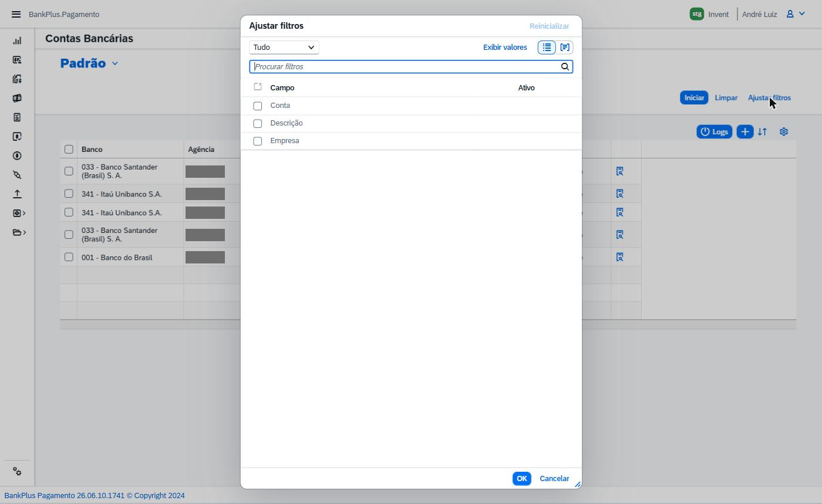The image size is (822, 504).
Task: Click the Exibir valores link
Action: [x=505, y=48]
